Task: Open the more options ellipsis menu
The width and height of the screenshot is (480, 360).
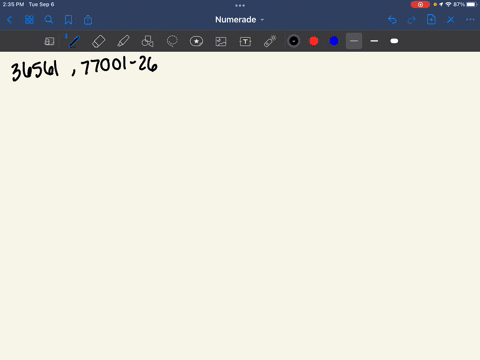Action: (470, 20)
